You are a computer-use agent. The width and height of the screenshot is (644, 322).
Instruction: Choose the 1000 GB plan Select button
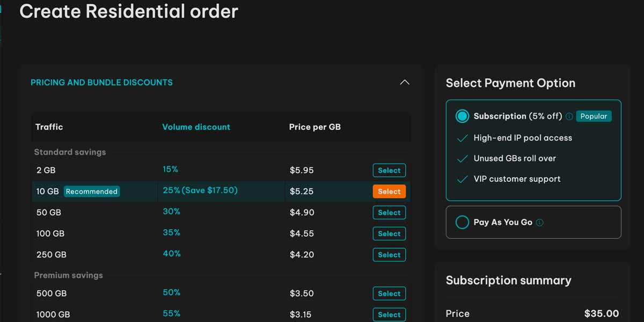click(389, 314)
